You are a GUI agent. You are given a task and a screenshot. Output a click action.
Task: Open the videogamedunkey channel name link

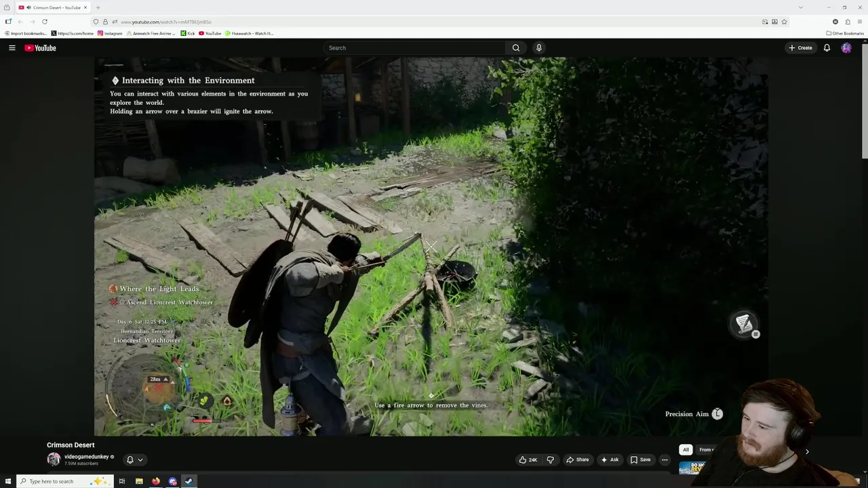click(x=86, y=457)
